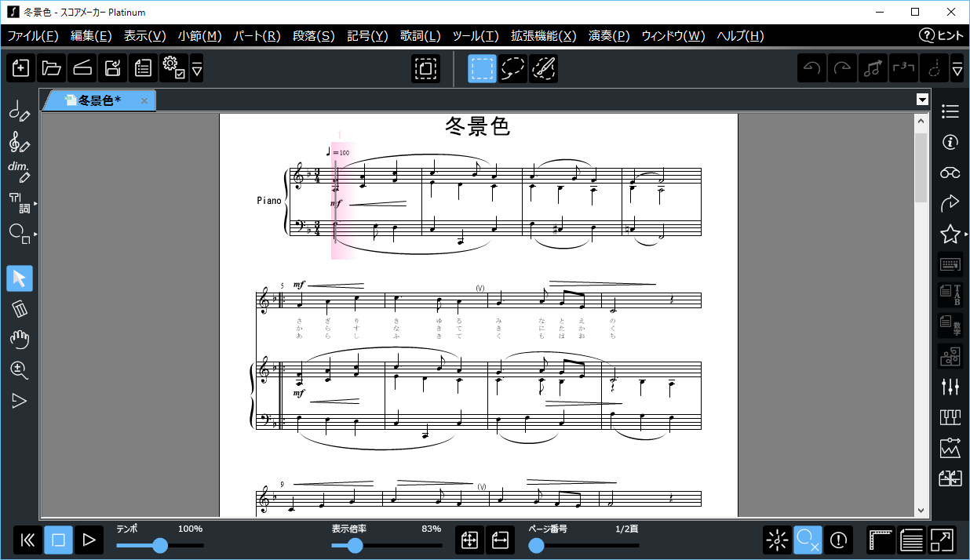
Task: Open the 編集(E) menu
Action: 91,36
